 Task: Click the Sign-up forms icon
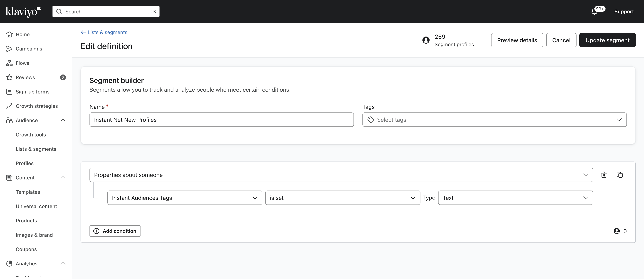pos(9,92)
